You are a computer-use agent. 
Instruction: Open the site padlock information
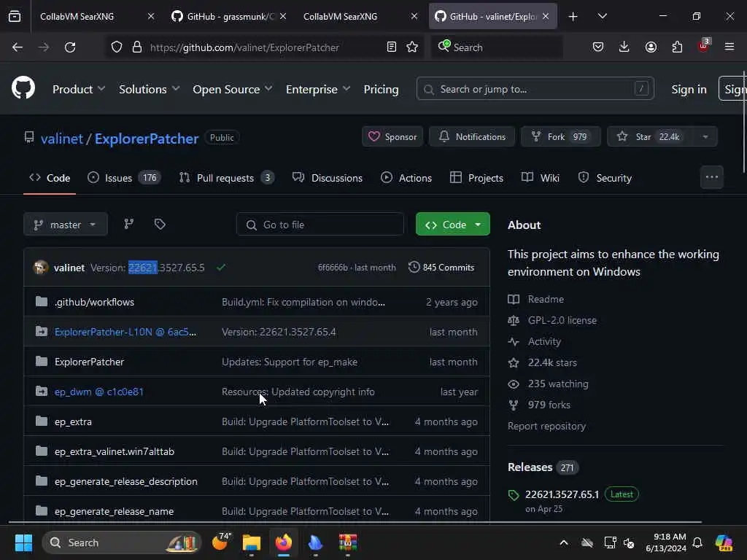137,47
